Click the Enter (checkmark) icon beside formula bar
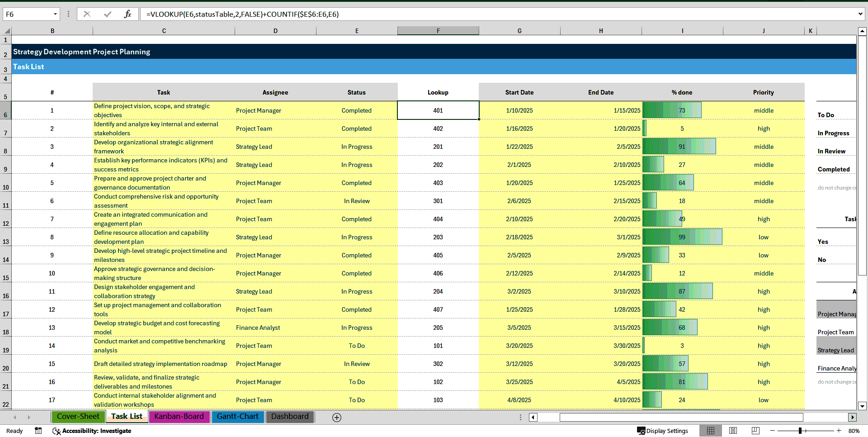This screenshot has width=868, height=437. coord(108,14)
